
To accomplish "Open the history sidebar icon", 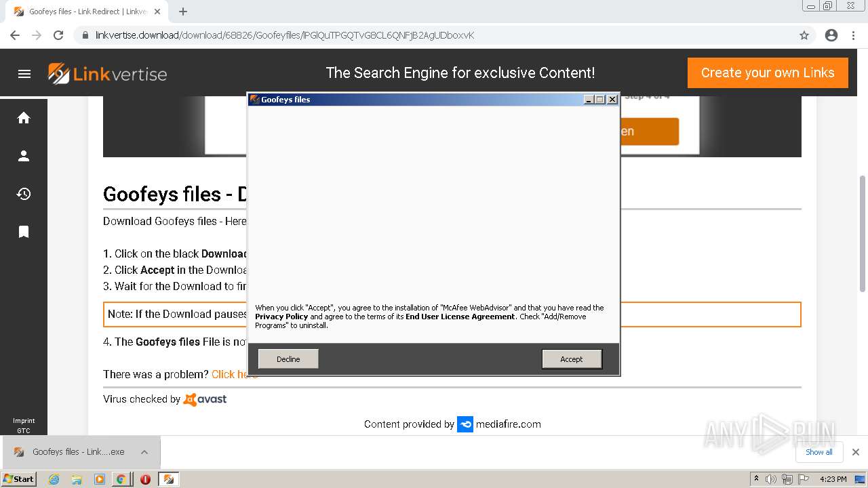I will [24, 194].
